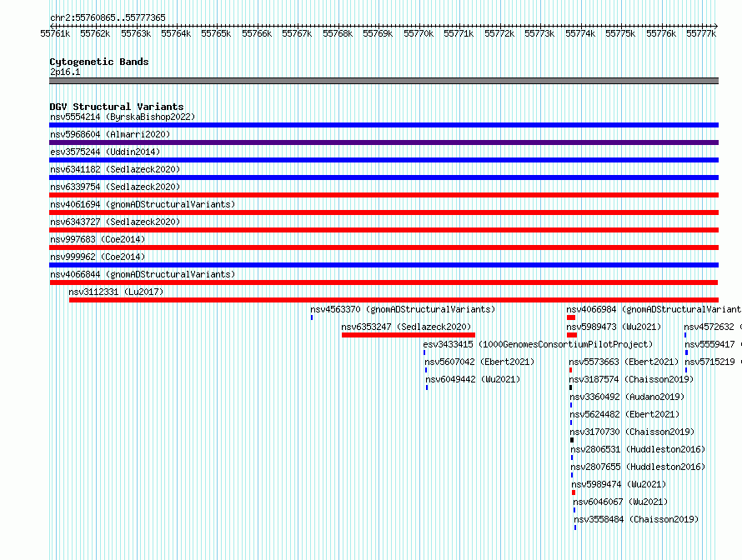Click variant label nsv6049442 (Wu2021)
Screen dimensions: 742x560
473,379
